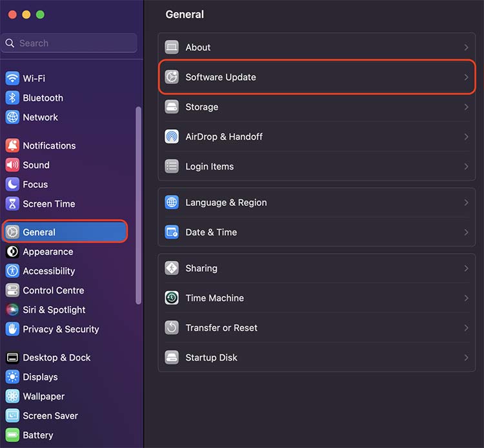The image size is (484, 448).
Task: Open Desktop & Dock icon
Action: [x=12, y=358]
